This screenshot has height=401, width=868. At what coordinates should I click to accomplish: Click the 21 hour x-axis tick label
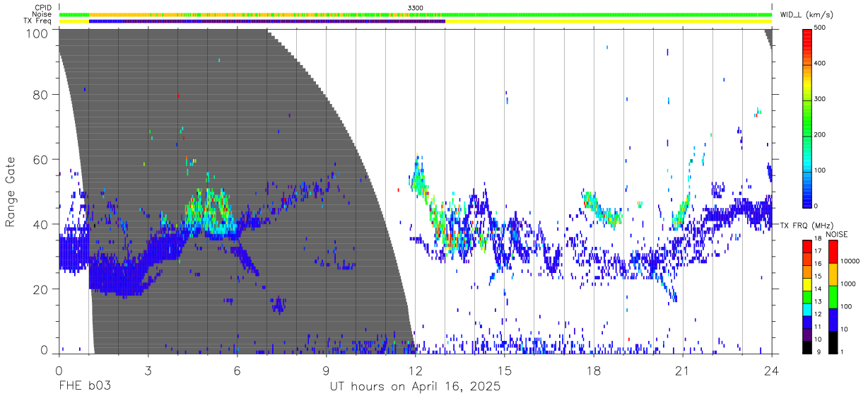pyautogui.click(x=682, y=371)
